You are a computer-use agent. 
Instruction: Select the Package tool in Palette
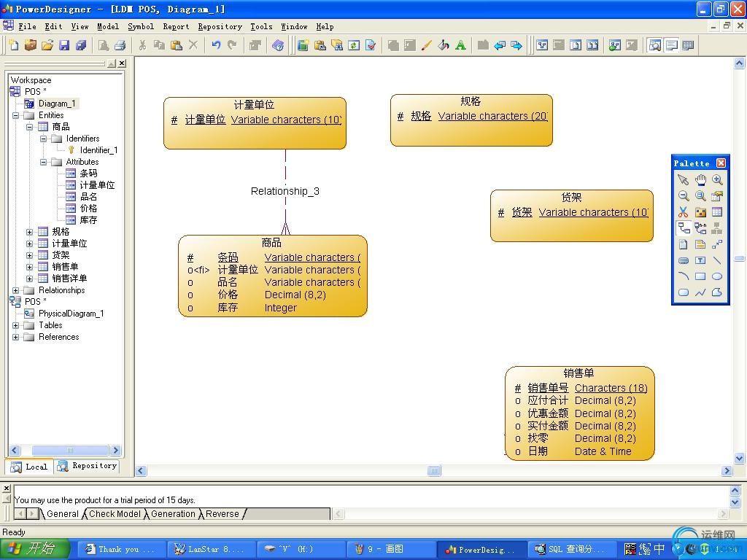click(x=700, y=212)
